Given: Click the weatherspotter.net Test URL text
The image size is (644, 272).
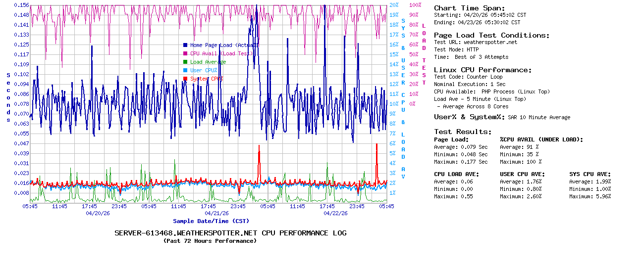Looking at the screenshot, I should [x=490, y=43].
